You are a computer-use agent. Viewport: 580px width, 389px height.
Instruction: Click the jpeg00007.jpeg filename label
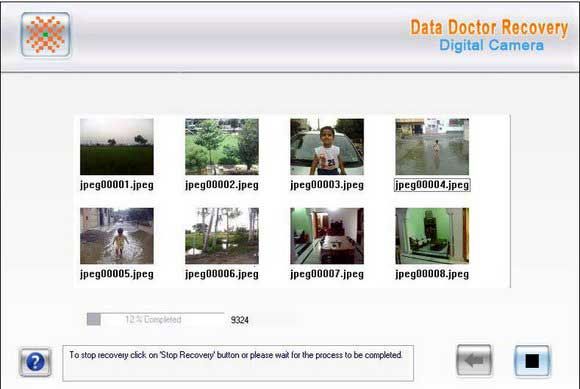point(327,274)
